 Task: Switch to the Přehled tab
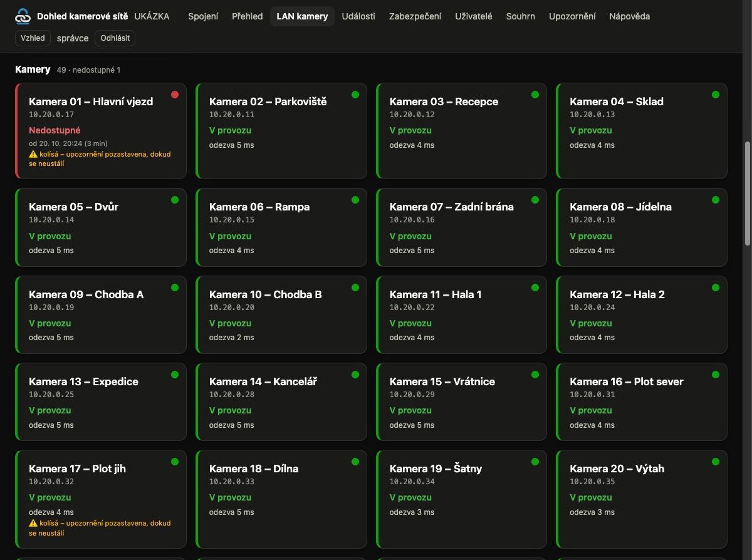coord(248,16)
